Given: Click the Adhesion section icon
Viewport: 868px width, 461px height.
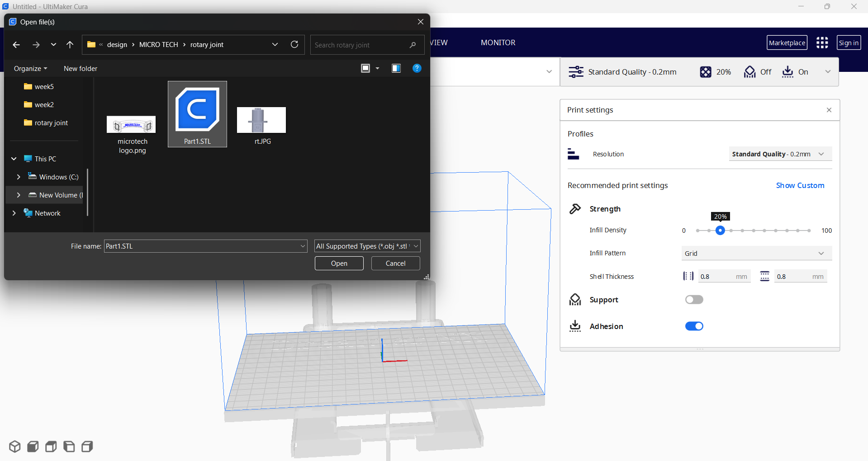Looking at the screenshot, I should (575, 326).
